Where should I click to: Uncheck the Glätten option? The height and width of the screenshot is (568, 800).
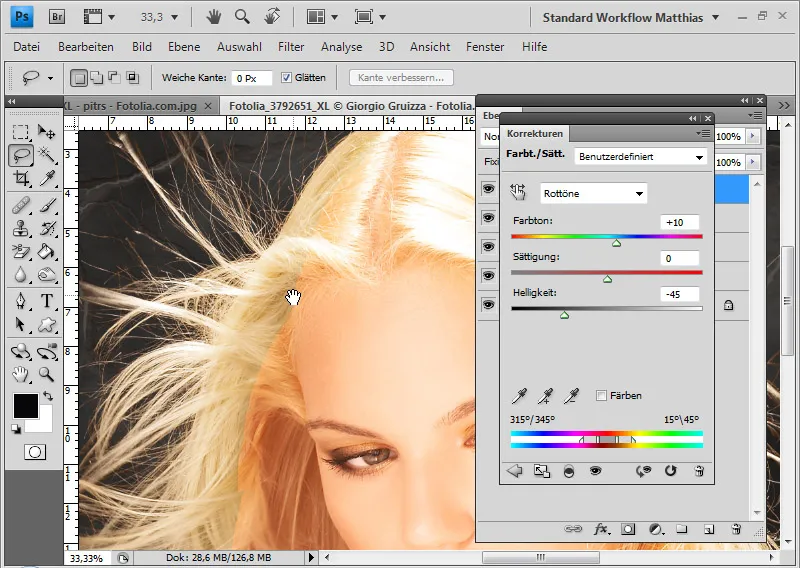(x=286, y=78)
